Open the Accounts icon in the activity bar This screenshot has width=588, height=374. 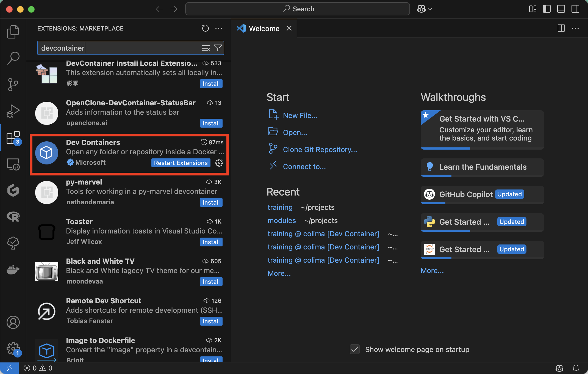point(13,322)
